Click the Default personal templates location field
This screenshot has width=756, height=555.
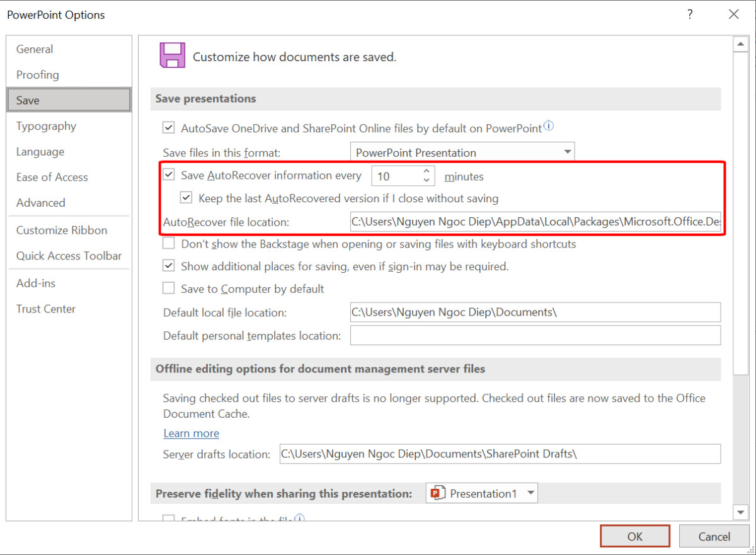coord(535,335)
